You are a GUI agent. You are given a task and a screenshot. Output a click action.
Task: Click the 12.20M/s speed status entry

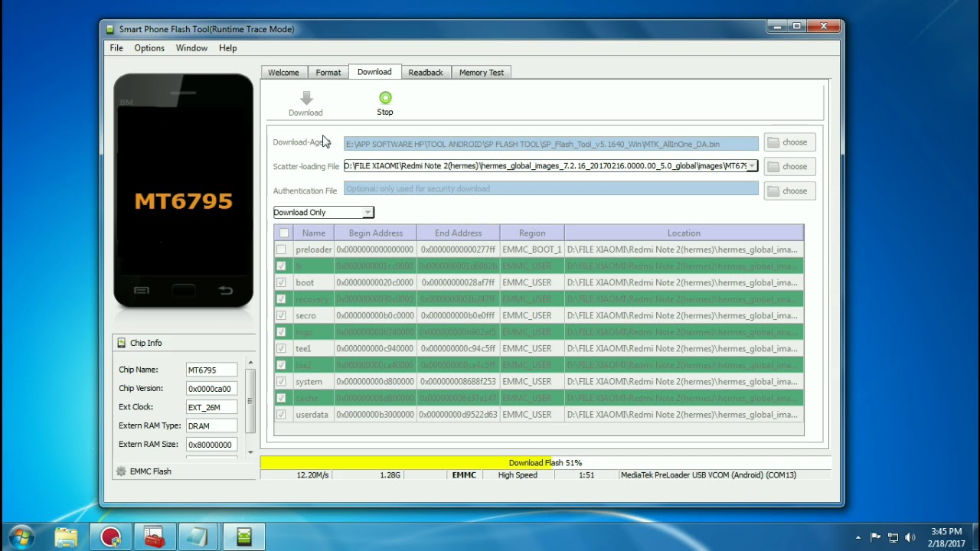point(312,475)
